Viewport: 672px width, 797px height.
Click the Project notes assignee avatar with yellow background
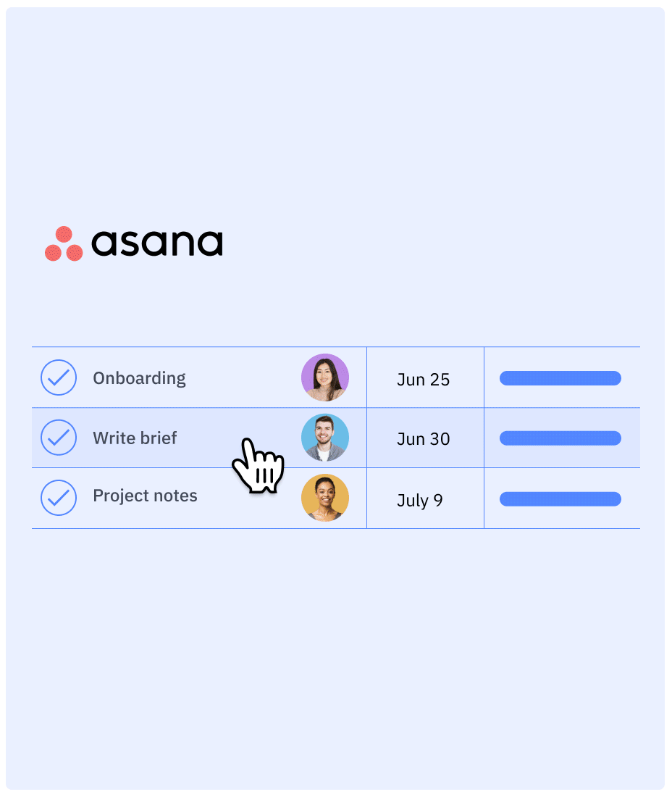click(x=325, y=498)
